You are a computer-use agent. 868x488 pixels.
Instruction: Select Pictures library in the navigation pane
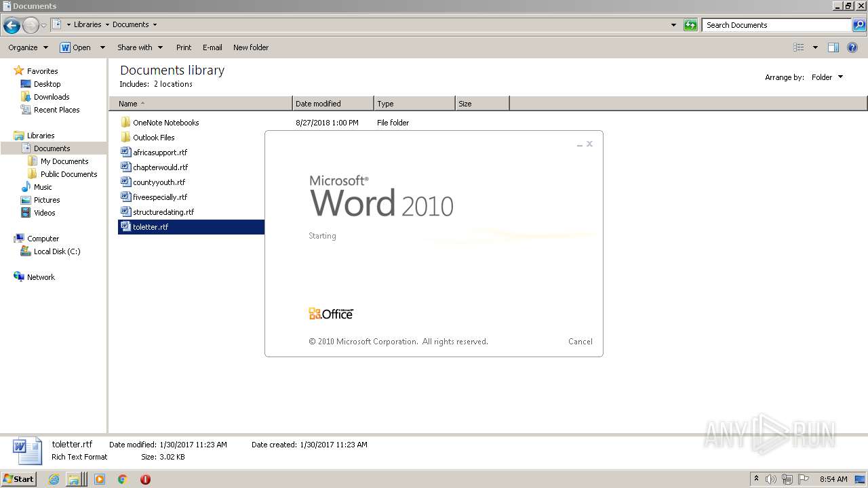(x=47, y=200)
